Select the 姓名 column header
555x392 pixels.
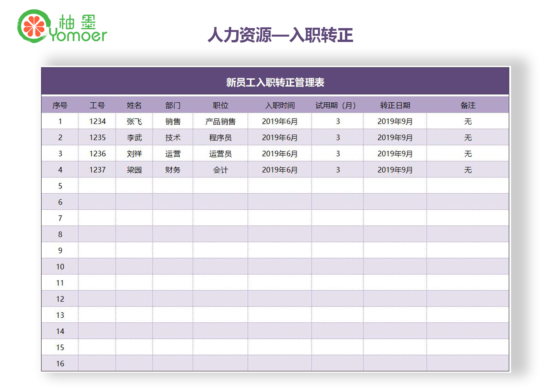[x=134, y=105]
